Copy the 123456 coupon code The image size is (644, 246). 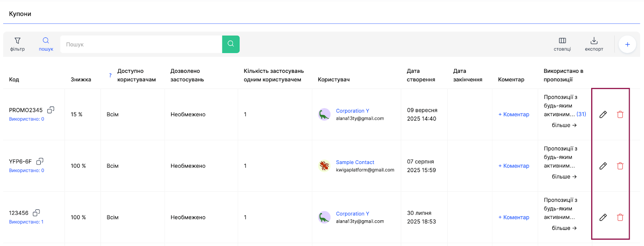(x=36, y=213)
